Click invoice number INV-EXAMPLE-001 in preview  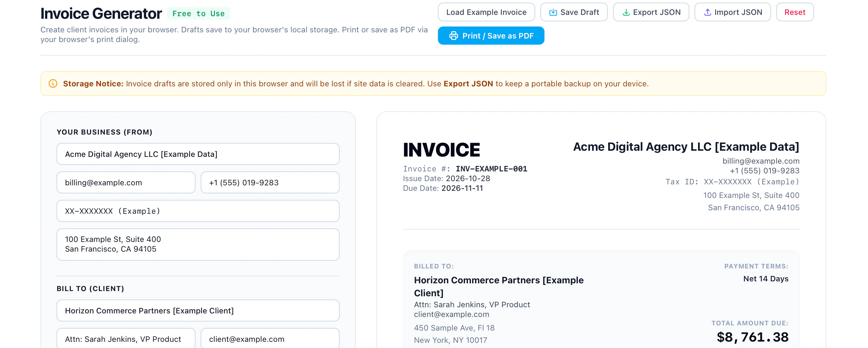tap(491, 169)
